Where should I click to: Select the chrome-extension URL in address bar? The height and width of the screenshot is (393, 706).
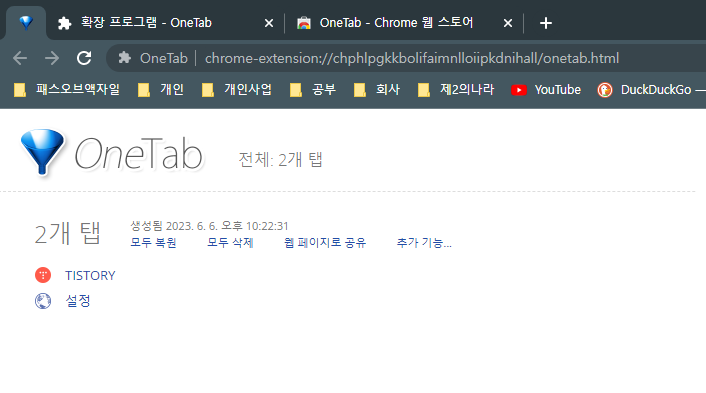(x=412, y=58)
